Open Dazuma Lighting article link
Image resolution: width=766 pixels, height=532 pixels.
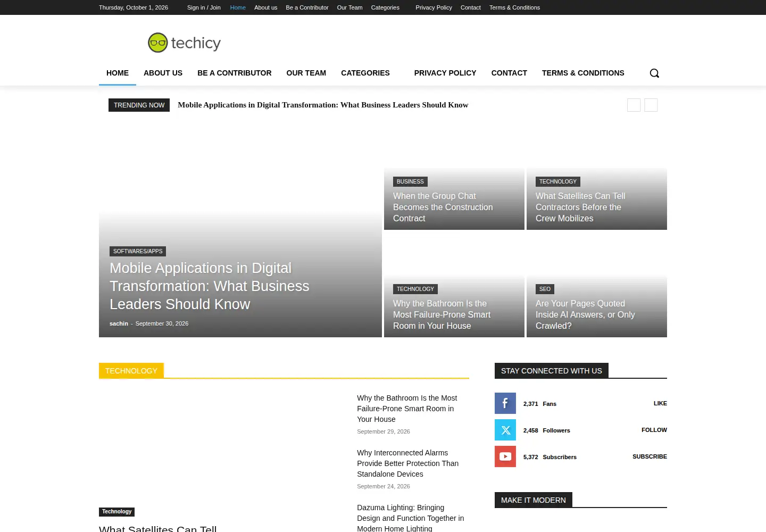[x=410, y=518]
